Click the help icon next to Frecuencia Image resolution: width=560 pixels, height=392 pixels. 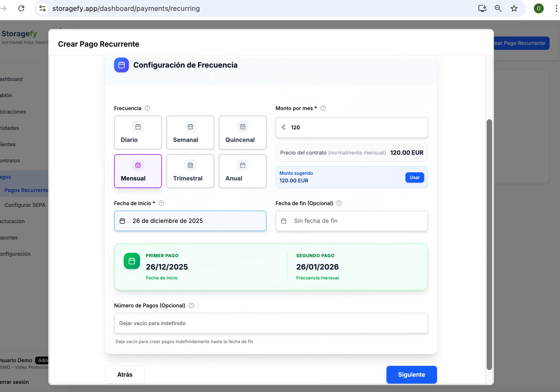click(147, 108)
